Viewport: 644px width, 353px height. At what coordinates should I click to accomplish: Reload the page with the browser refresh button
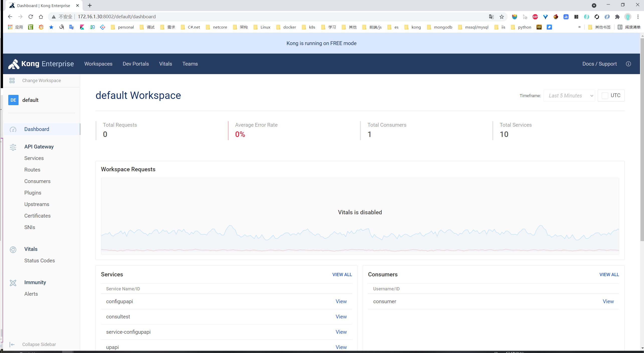coord(31,17)
